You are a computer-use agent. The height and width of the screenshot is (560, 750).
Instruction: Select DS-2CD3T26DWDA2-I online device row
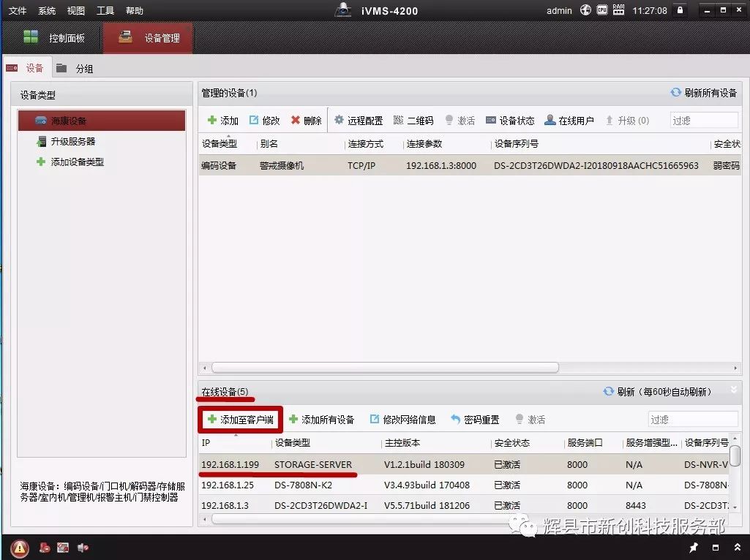point(464,505)
